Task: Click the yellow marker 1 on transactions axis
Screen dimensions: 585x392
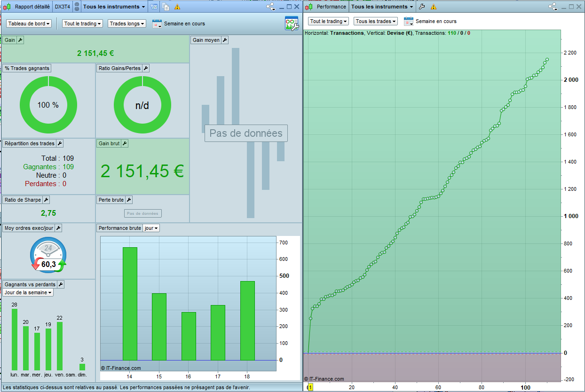Action: click(x=310, y=387)
